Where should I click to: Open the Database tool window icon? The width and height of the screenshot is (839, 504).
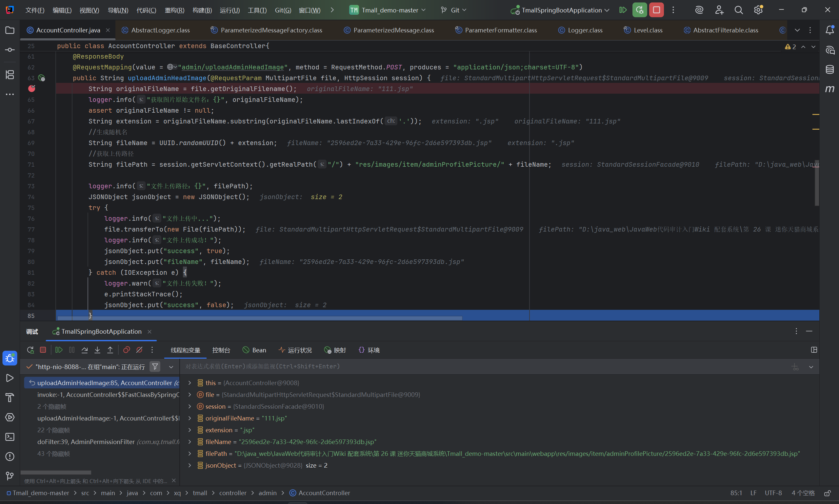click(830, 70)
